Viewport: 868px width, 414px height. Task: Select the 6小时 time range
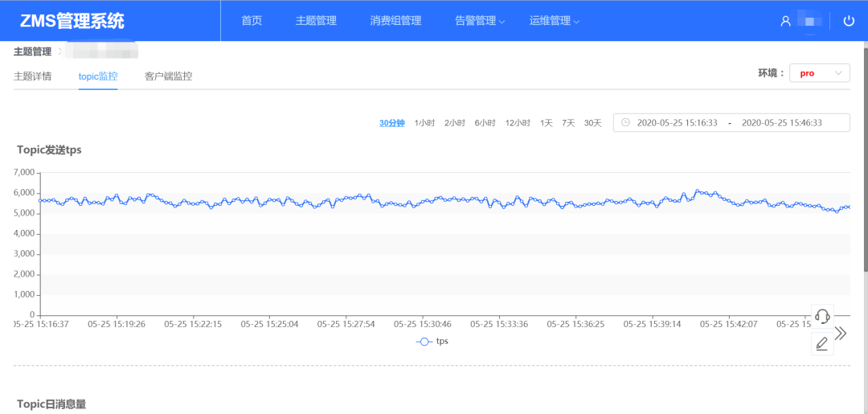tap(485, 123)
